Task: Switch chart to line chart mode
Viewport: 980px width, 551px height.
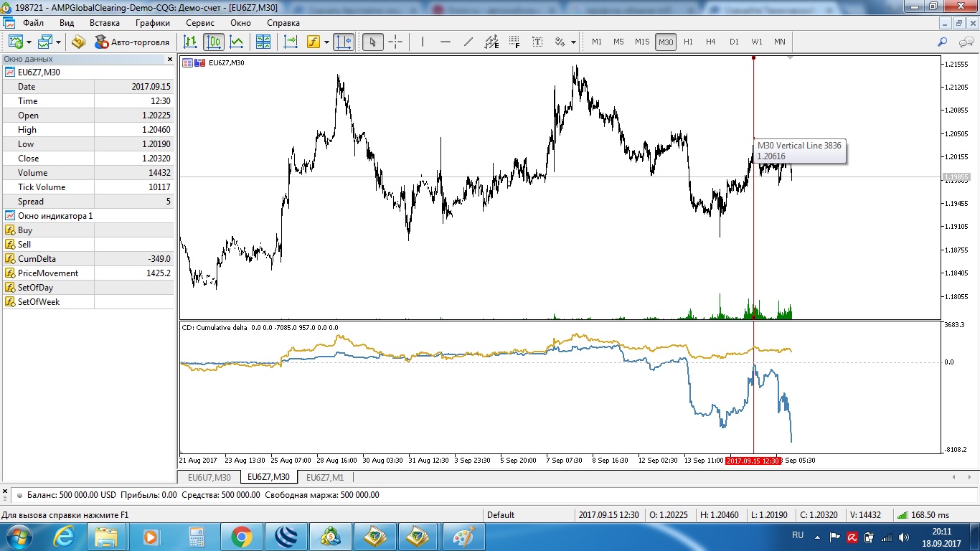Action: (x=236, y=42)
